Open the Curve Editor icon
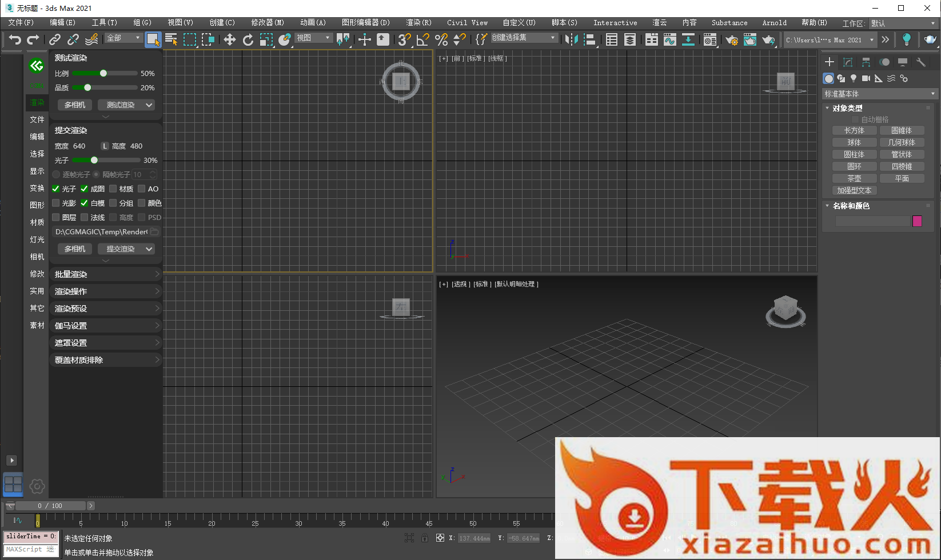Viewport: 941px width, 560px height. click(669, 39)
